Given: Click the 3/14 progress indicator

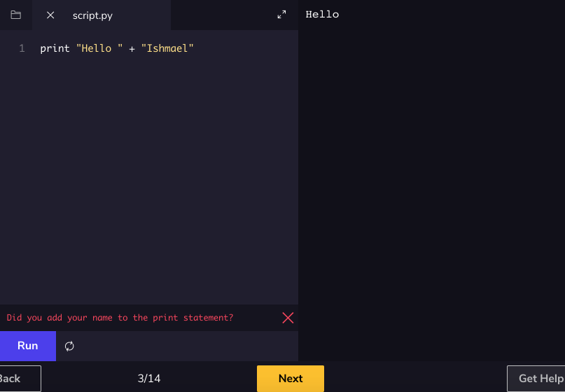Looking at the screenshot, I should tap(149, 379).
